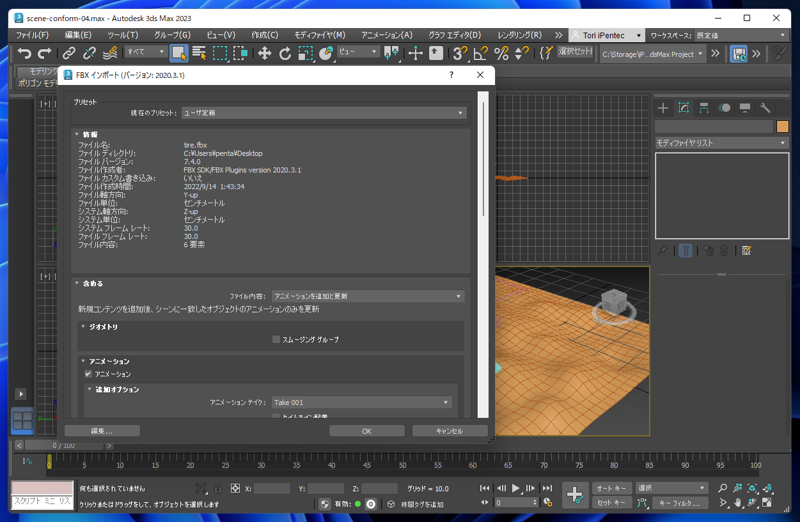Open the ワークスペース dropdown
The image size is (800, 522).
pos(742,35)
